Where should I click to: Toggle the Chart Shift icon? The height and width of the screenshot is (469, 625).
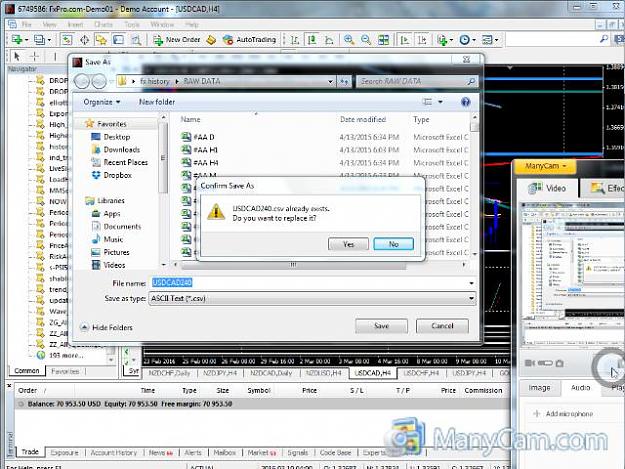422,39
